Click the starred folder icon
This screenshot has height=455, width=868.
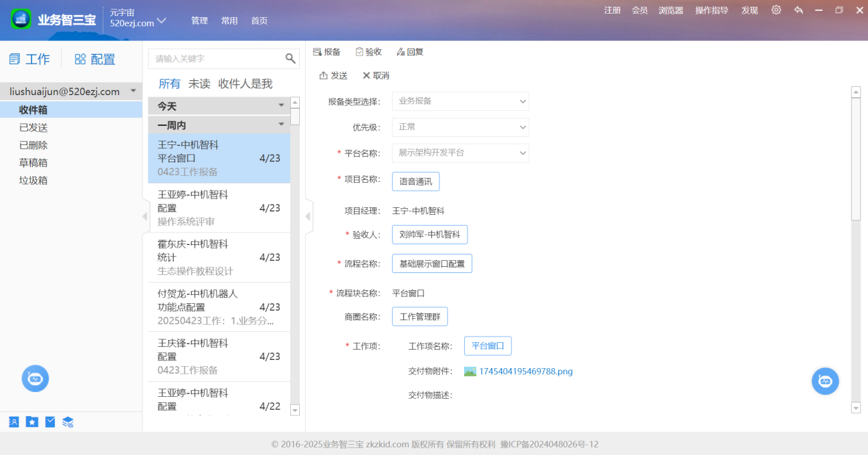(32, 422)
